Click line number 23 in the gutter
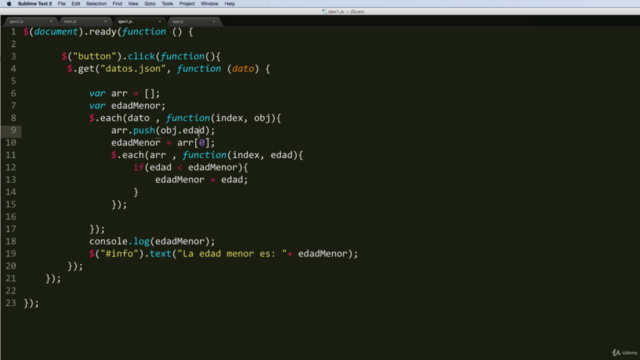640x360 pixels. tap(11, 303)
